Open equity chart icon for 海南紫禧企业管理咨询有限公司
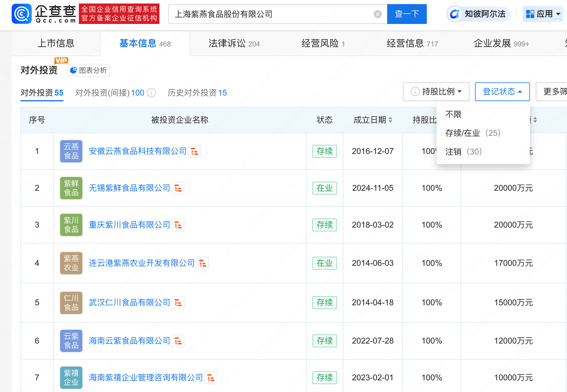The image size is (567, 392). [211, 378]
